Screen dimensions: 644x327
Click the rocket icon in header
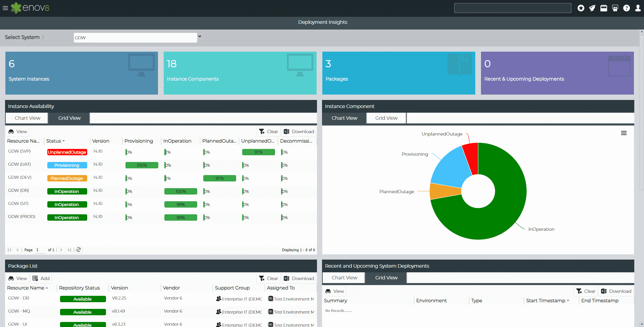coord(592,8)
